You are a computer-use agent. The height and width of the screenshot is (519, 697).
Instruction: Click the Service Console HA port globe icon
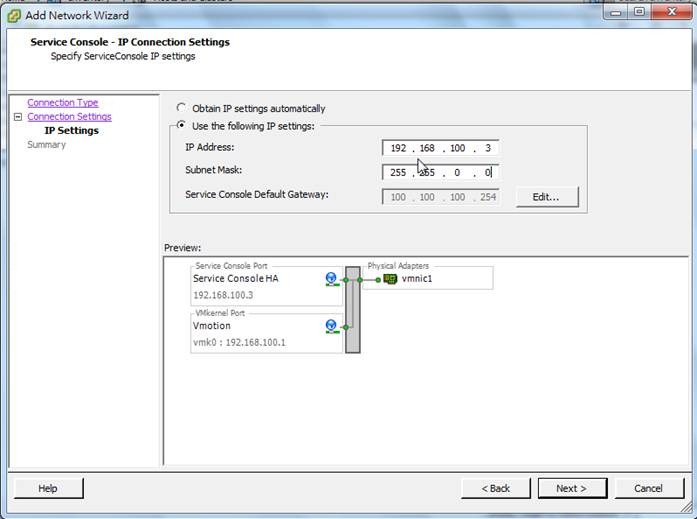[331, 279]
